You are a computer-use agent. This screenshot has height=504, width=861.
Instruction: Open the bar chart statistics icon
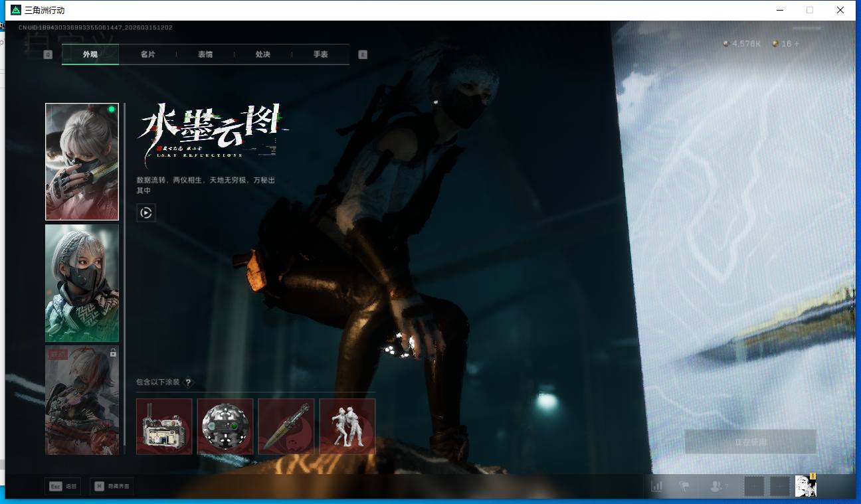[x=657, y=486]
